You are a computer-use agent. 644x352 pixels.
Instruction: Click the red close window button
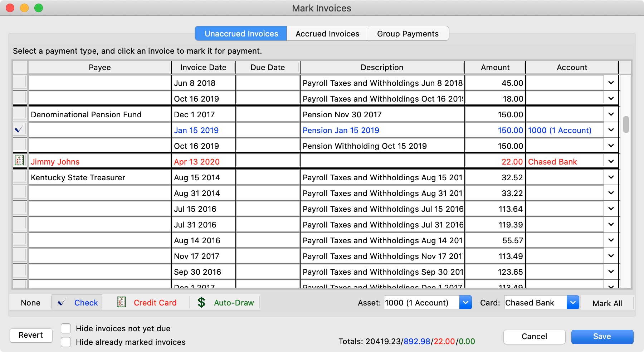[x=10, y=8]
